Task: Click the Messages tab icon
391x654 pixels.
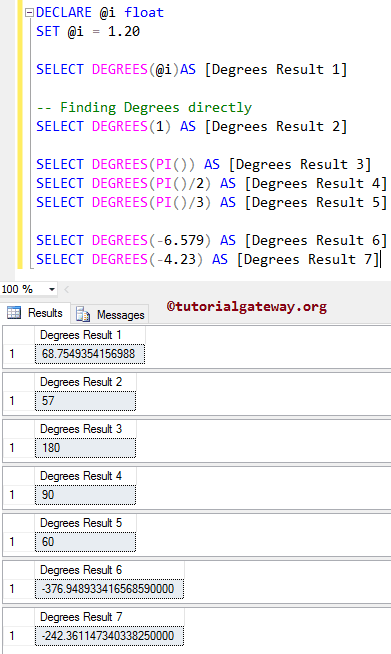Action: tap(83, 315)
